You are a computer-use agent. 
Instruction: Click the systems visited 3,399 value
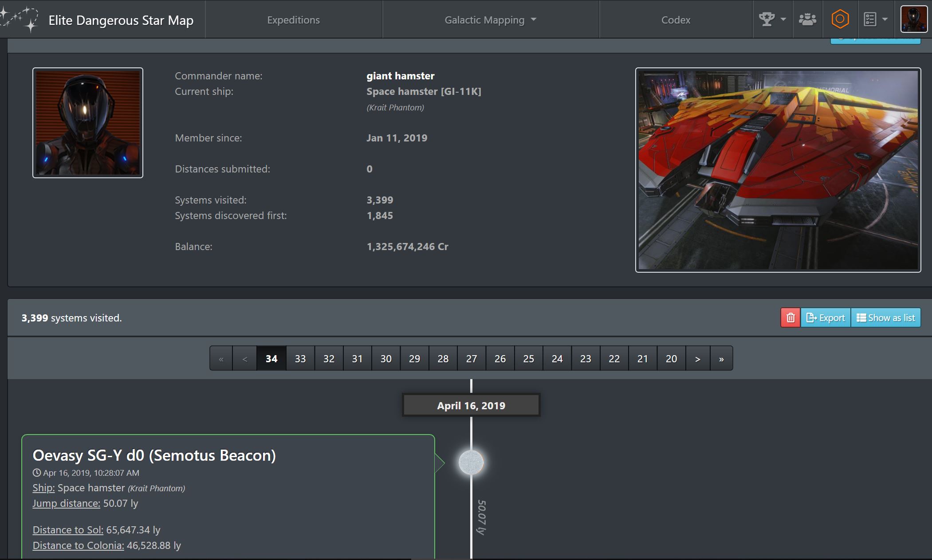[x=380, y=200]
